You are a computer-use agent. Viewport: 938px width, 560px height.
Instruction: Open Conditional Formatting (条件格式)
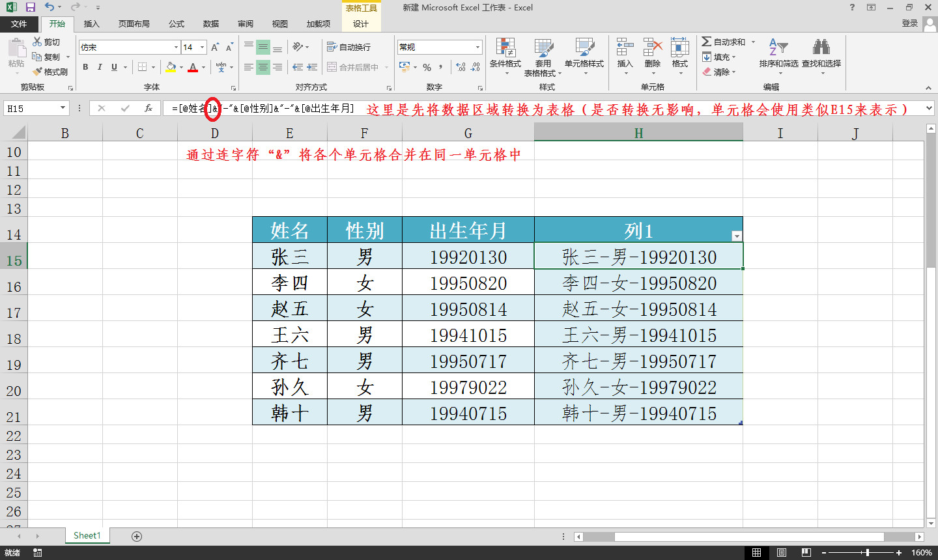(x=505, y=57)
